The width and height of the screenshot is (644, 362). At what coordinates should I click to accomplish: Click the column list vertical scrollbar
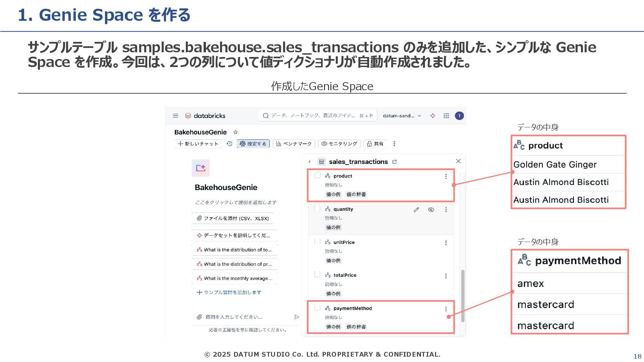click(463, 296)
